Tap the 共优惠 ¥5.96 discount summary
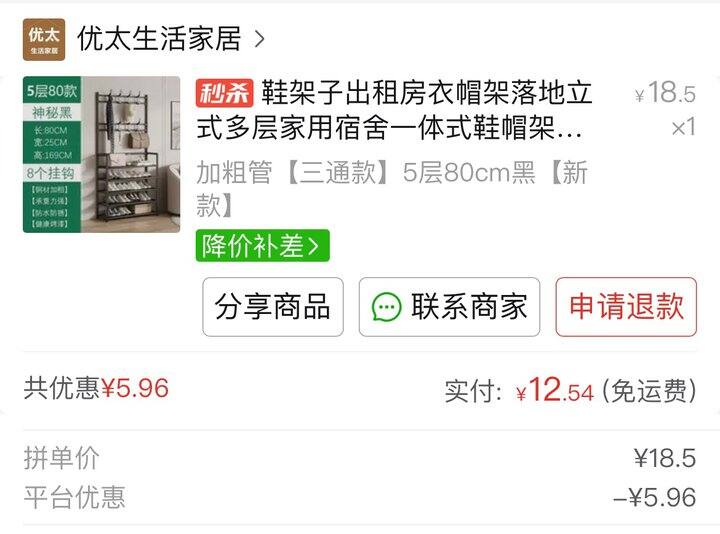This screenshot has height=534, width=720. click(96, 388)
